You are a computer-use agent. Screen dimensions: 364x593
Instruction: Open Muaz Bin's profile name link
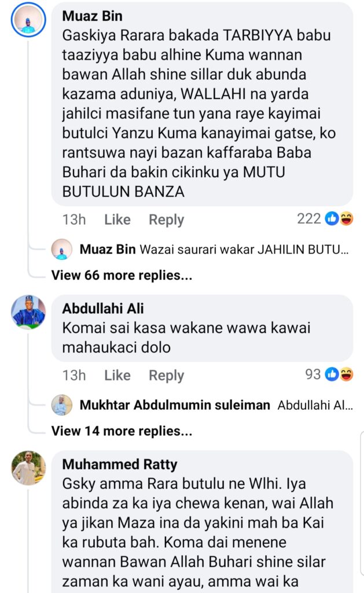pos(92,16)
